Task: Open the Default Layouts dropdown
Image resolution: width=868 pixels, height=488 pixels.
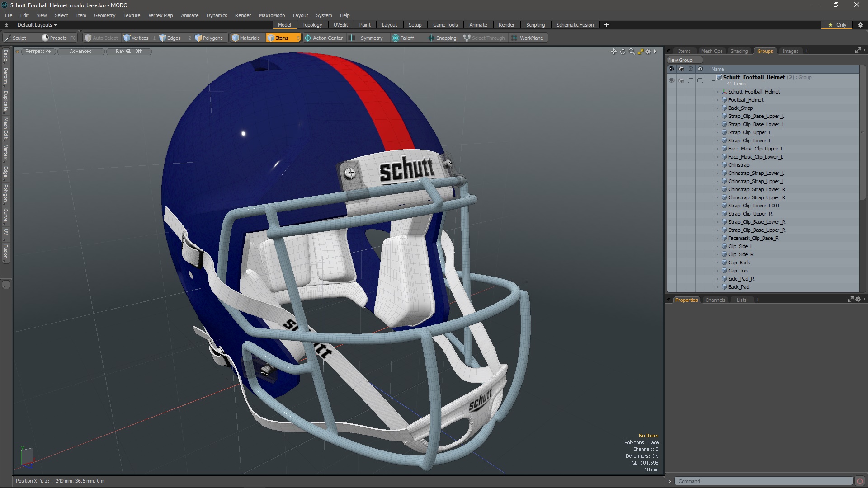Action: tap(37, 25)
